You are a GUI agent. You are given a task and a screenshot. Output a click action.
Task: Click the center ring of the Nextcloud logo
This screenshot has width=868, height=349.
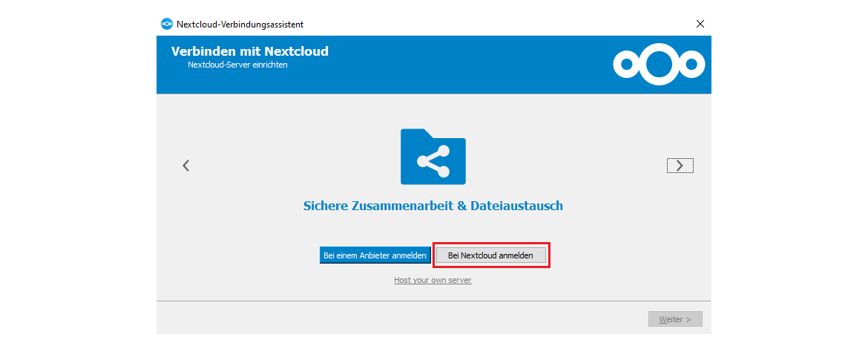point(658,64)
